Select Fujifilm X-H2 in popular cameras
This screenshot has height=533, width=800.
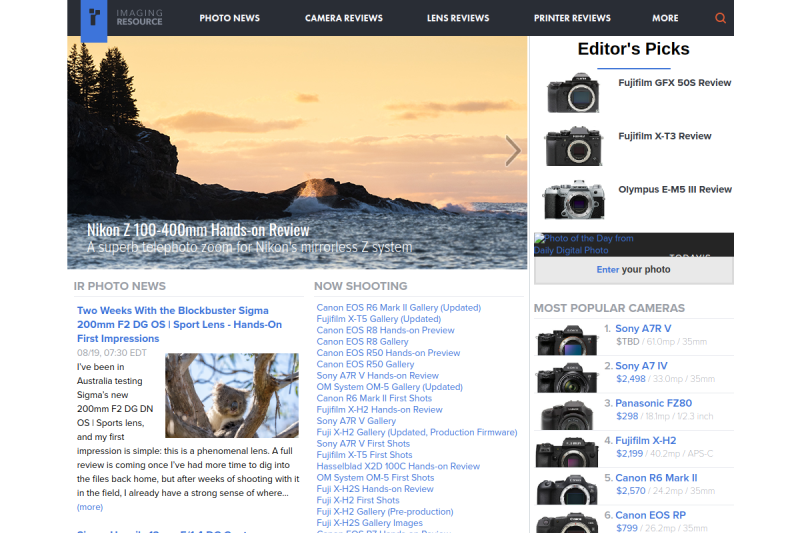click(645, 440)
